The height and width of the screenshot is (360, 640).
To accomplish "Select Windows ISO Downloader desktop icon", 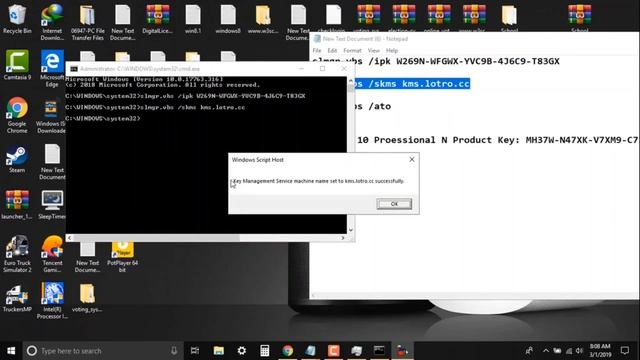I will click(x=51, y=115).
